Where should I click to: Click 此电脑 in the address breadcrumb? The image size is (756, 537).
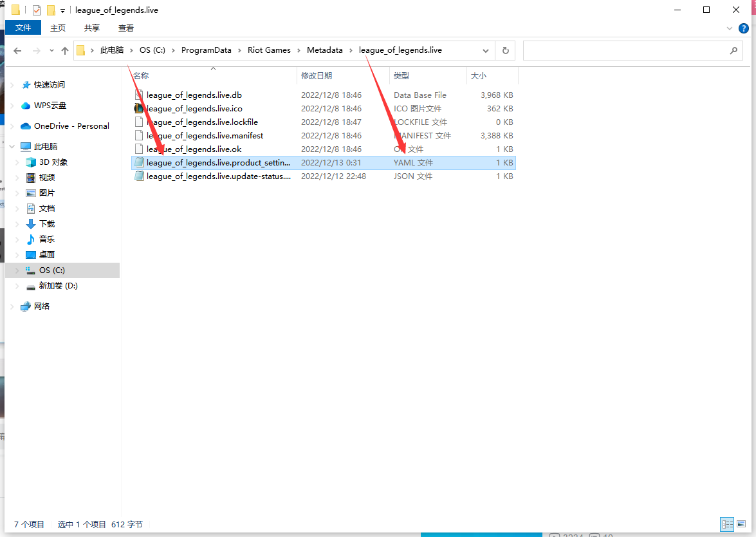click(x=112, y=50)
